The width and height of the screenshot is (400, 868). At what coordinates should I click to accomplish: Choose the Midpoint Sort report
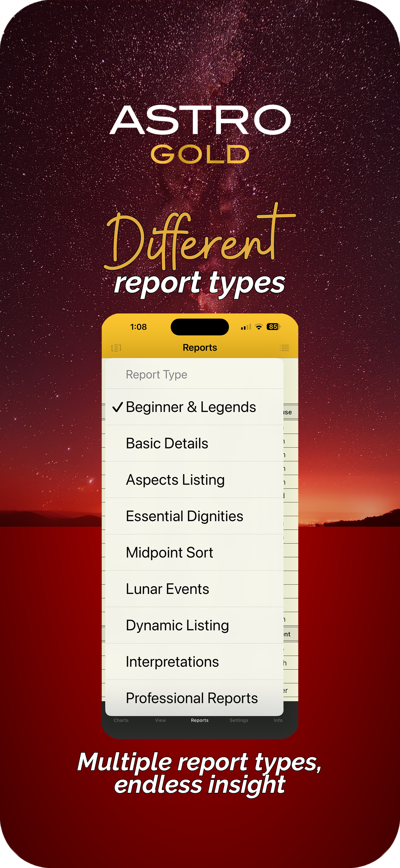click(194, 553)
